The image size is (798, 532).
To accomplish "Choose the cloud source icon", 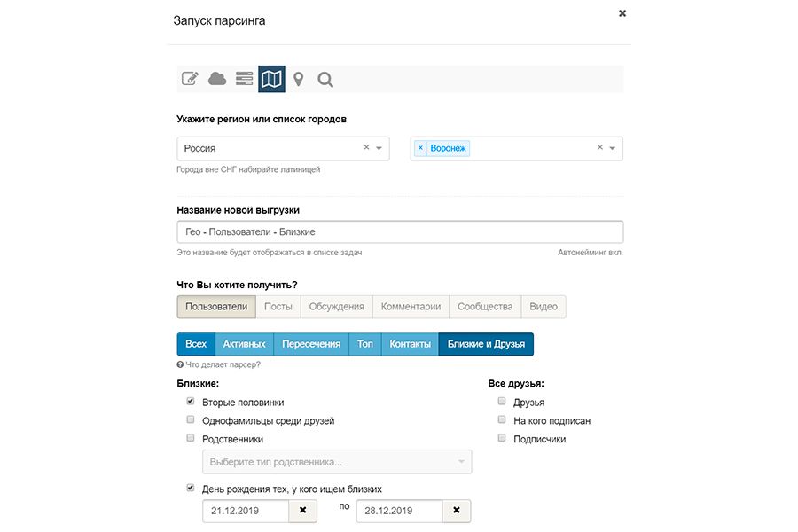I will [x=217, y=79].
